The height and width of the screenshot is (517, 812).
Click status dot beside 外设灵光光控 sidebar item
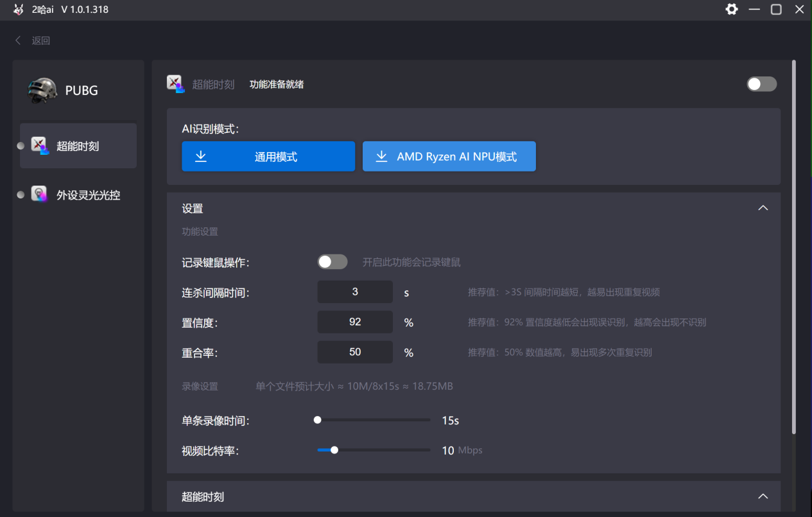coord(21,195)
